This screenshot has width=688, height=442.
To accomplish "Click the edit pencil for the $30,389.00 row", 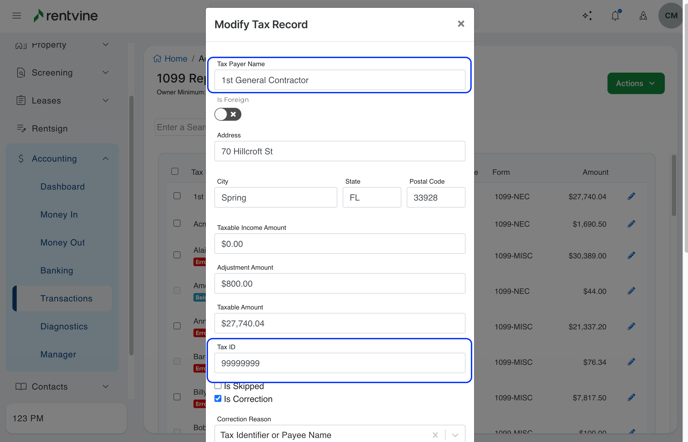I will coord(631,256).
